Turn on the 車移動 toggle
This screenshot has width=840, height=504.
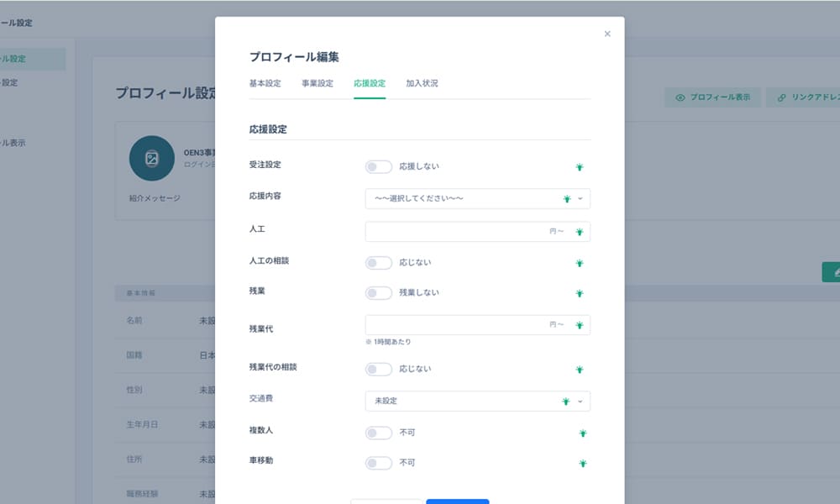(379, 463)
